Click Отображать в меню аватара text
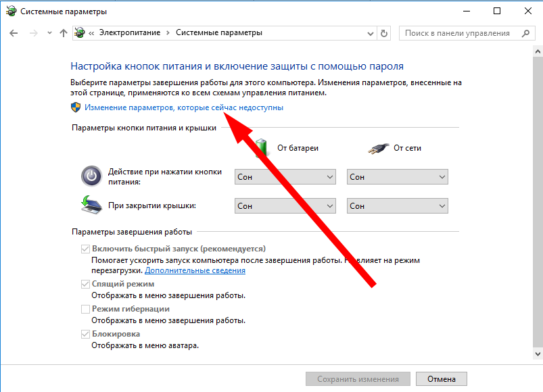The image size is (543, 392). coord(145,345)
